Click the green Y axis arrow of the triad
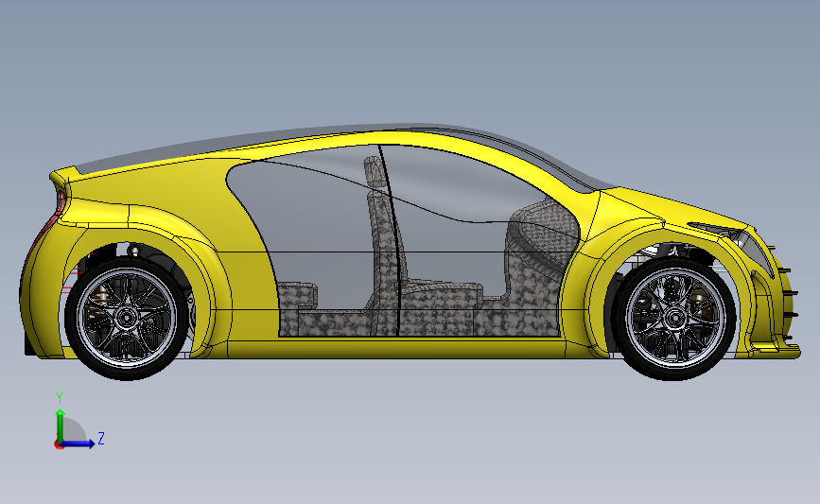 61,426
